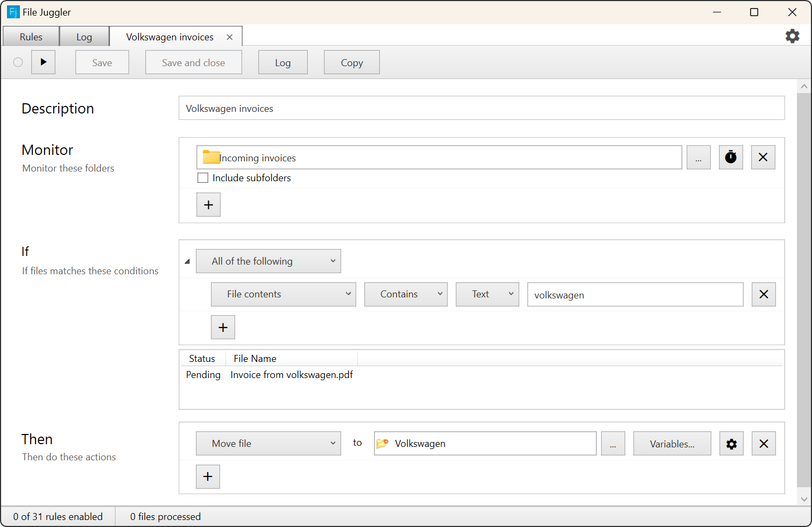Select the Invoice from volkswagen.pdf row
The width and height of the screenshot is (812, 527).
(x=482, y=375)
